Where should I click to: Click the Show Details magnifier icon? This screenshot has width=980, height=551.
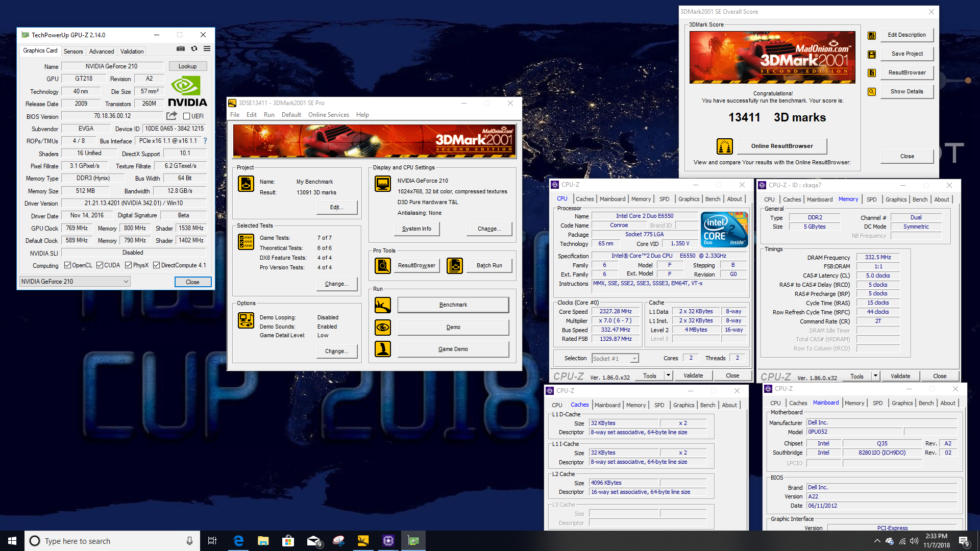coord(872,92)
